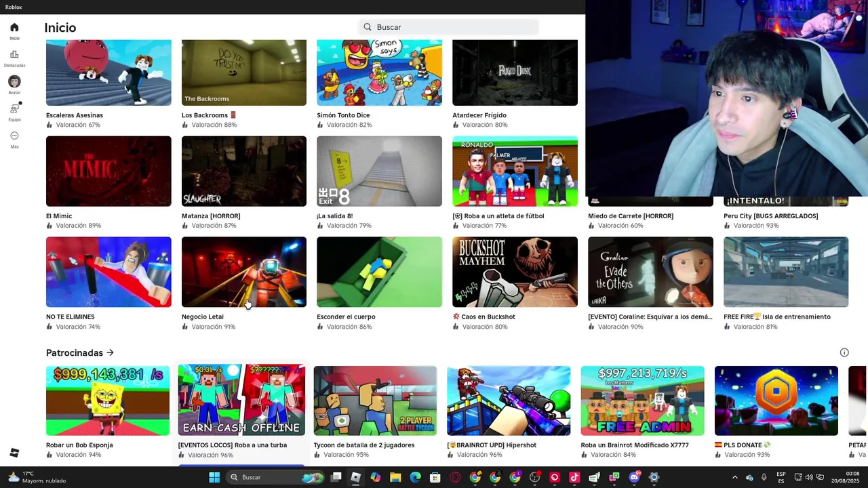Click the Esconder el cuerpo title link

[346, 317]
